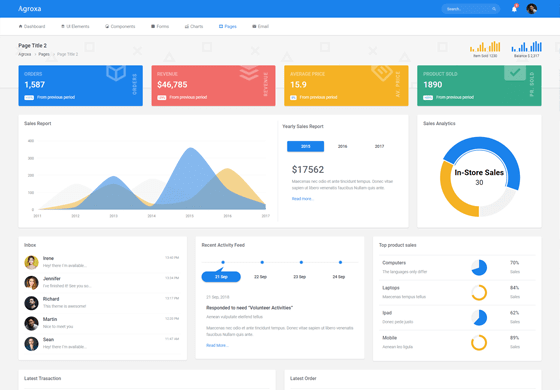560x390 pixels.
Task: Select the 21 Sep activity date
Action: tap(221, 277)
